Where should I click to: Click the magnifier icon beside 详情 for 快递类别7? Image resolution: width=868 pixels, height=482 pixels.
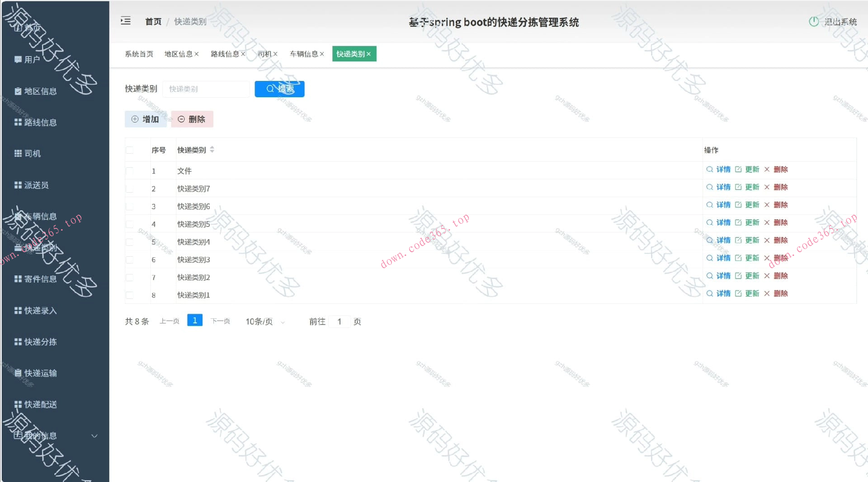[709, 187]
